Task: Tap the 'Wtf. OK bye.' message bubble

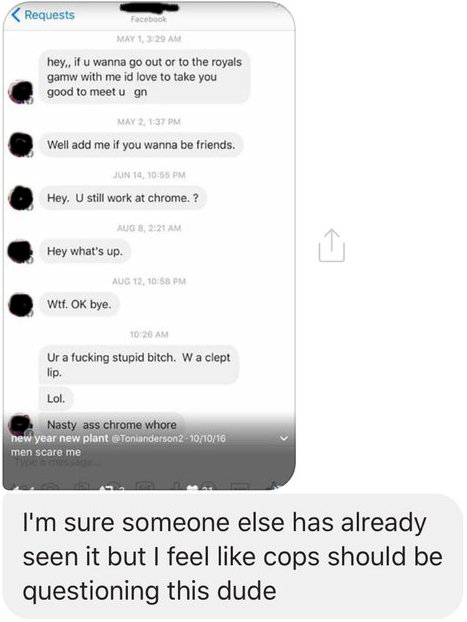Action: 79,304
